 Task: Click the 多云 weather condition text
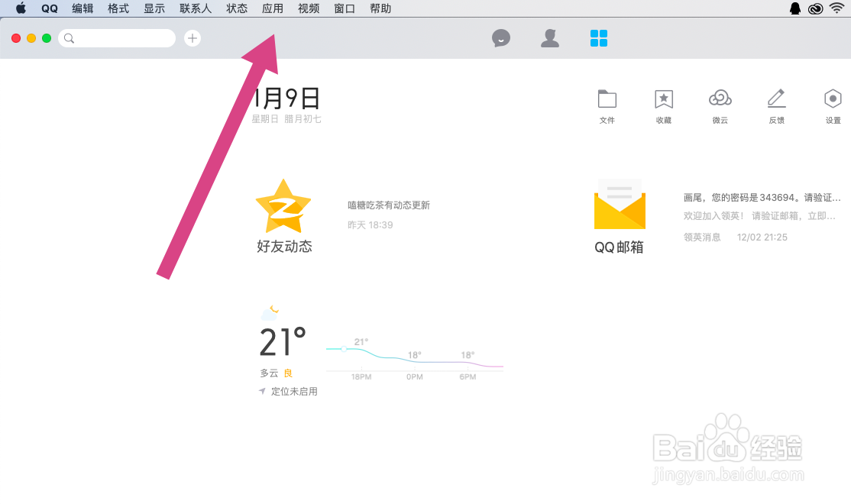tap(269, 373)
